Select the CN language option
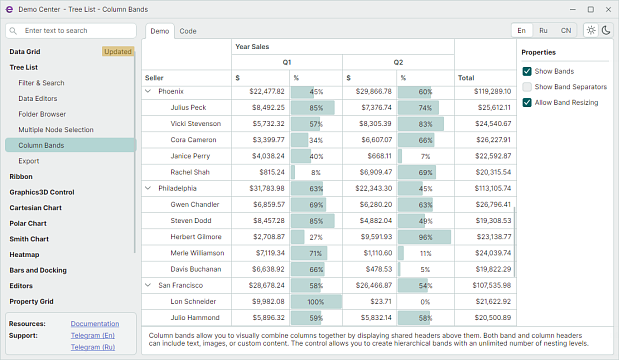This screenshot has height=360, width=619. pyautogui.click(x=566, y=30)
